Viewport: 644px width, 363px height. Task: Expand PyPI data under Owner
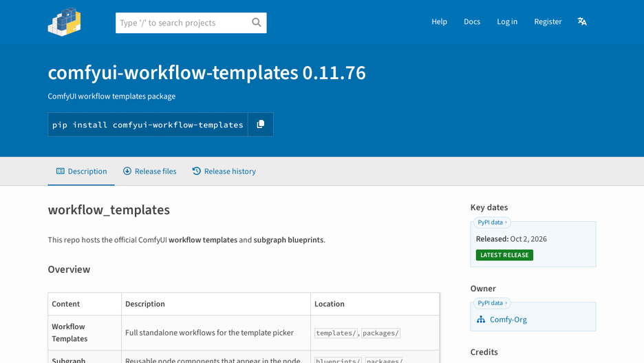tap(492, 303)
